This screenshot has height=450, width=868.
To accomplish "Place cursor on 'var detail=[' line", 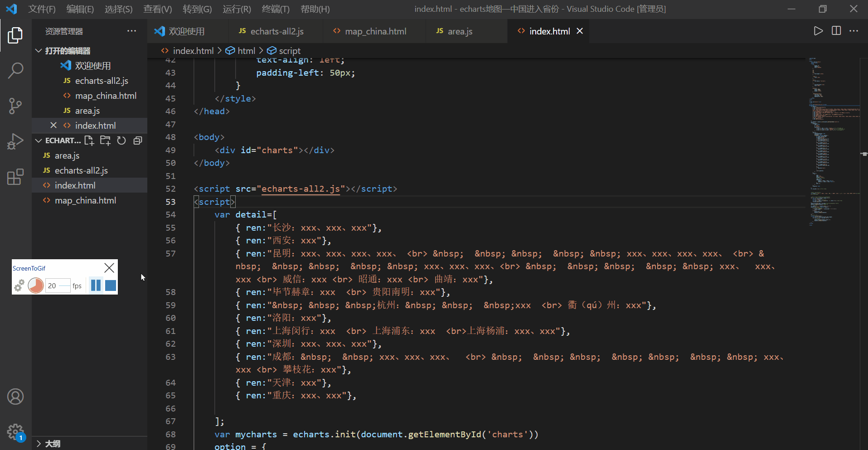I will click(x=245, y=214).
